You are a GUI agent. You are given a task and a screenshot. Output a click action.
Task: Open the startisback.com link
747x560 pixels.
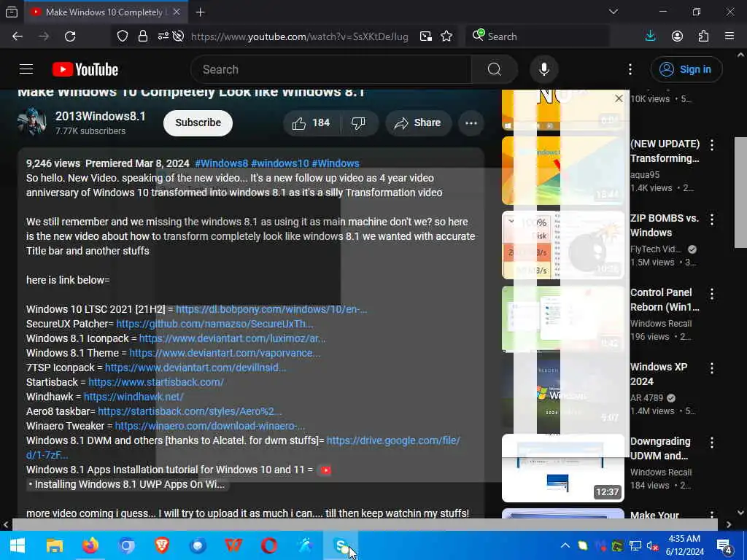click(156, 382)
